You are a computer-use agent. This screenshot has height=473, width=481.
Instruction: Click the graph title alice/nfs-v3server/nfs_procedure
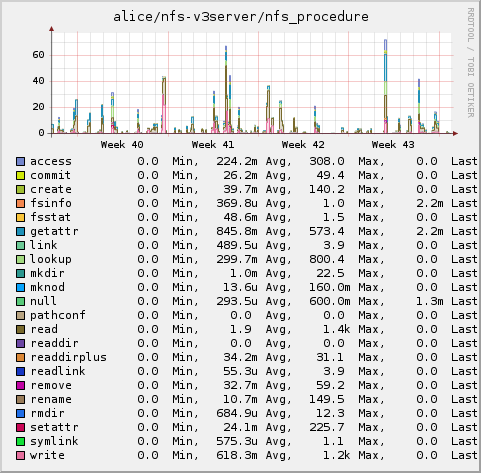click(241, 17)
